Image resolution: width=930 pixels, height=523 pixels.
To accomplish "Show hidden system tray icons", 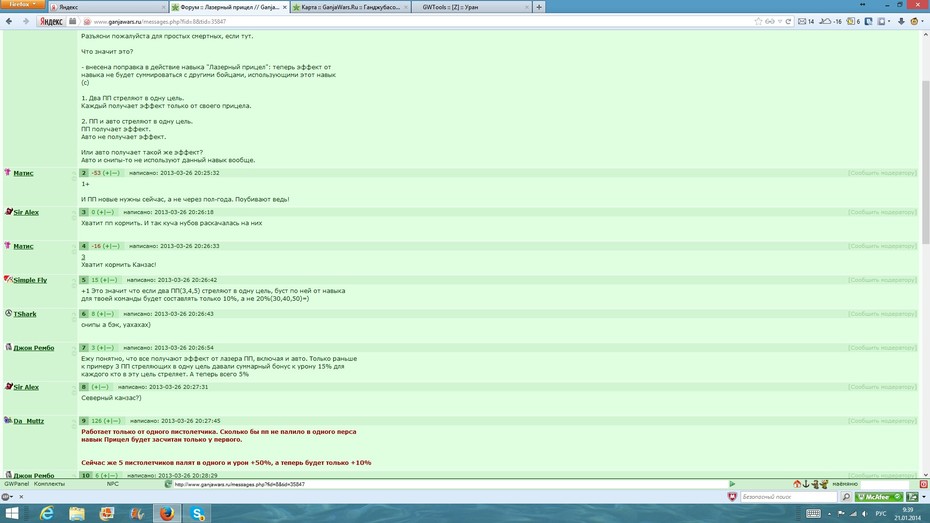I will 829,514.
